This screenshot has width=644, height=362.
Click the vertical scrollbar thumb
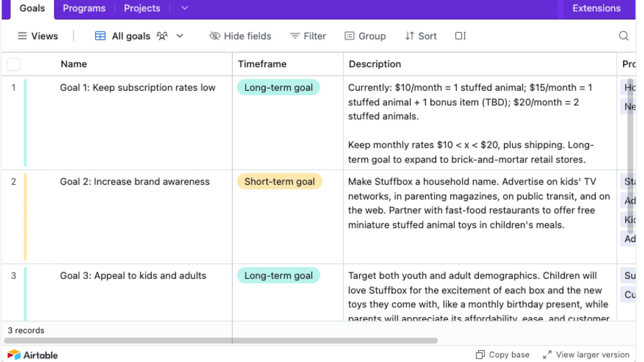(x=630, y=157)
